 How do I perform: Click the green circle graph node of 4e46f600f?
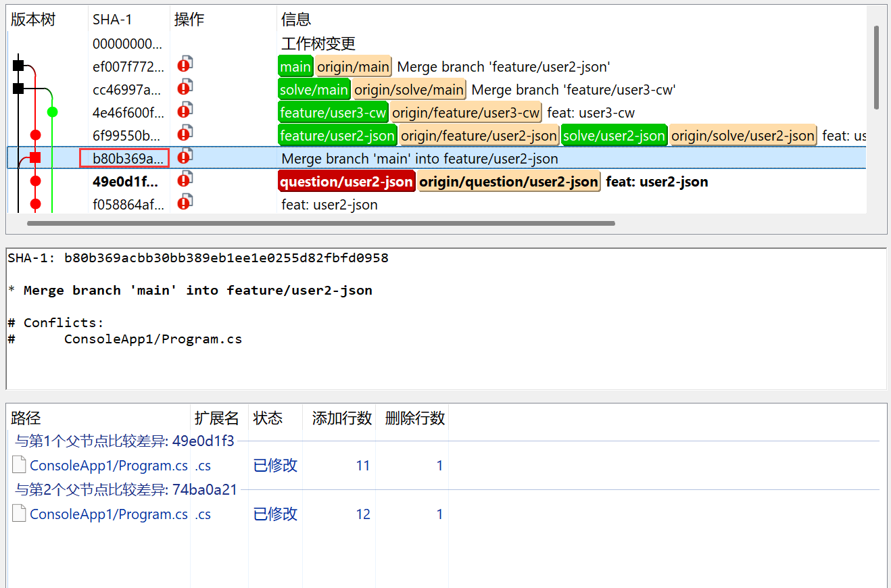(52, 112)
